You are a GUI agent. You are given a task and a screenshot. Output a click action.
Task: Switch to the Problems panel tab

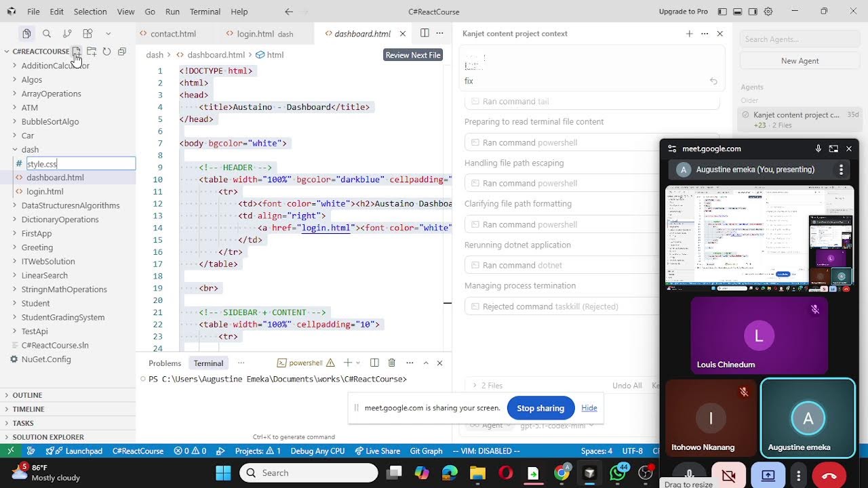[x=165, y=363]
